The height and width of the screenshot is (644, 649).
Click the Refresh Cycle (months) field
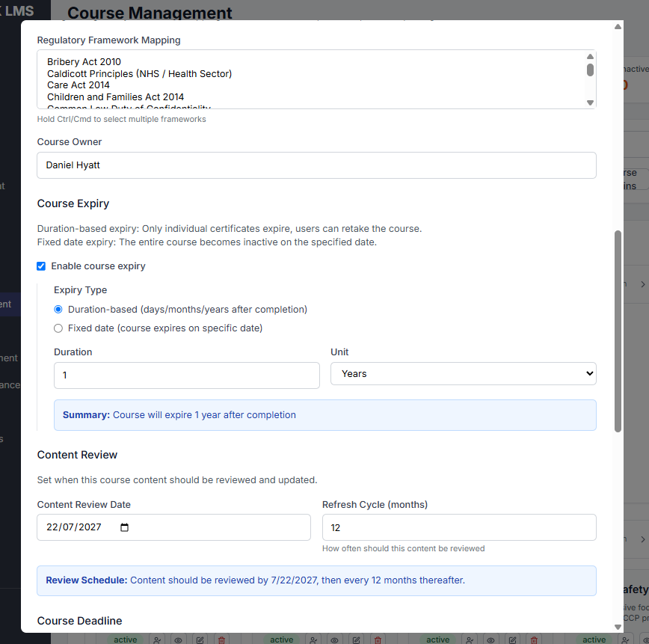pos(459,527)
